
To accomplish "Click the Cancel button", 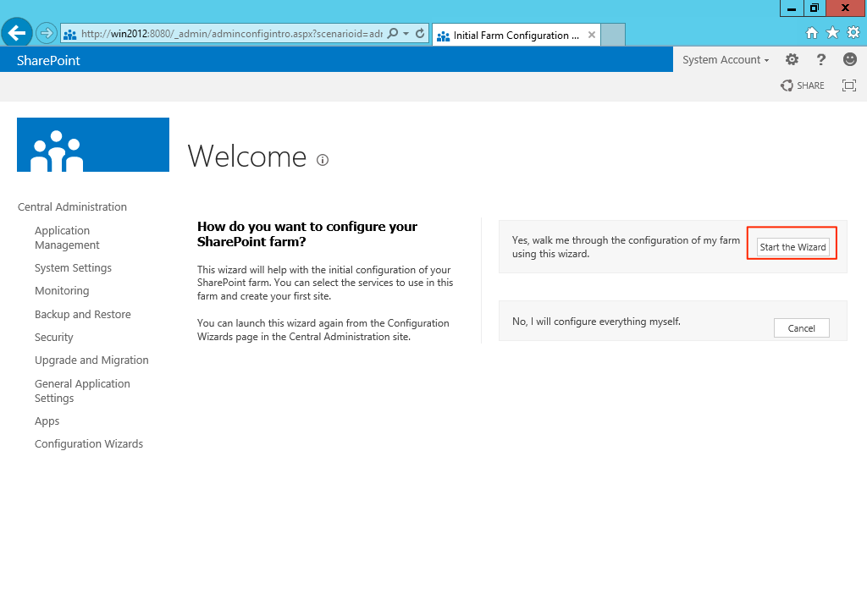I will (801, 328).
